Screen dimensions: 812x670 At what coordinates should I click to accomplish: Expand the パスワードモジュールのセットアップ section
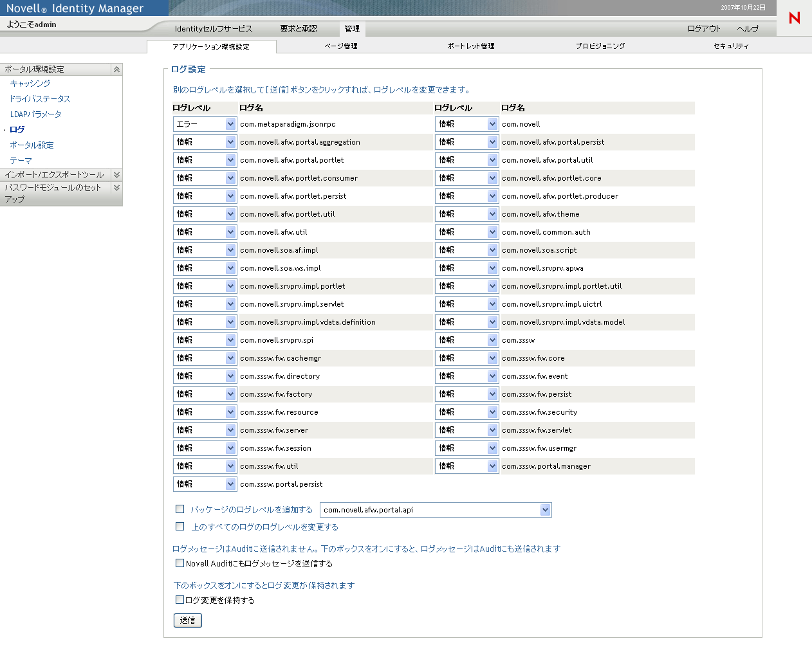pyautogui.click(x=116, y=188)
